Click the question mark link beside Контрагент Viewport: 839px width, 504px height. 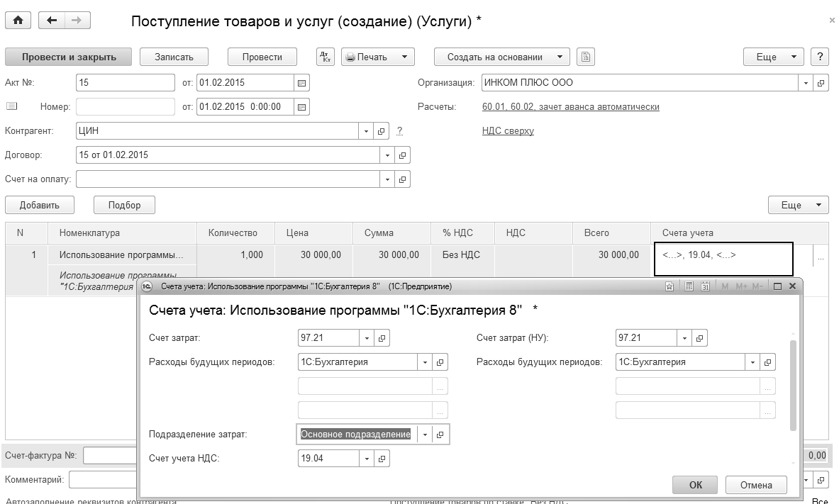click(x=399, y=131)
